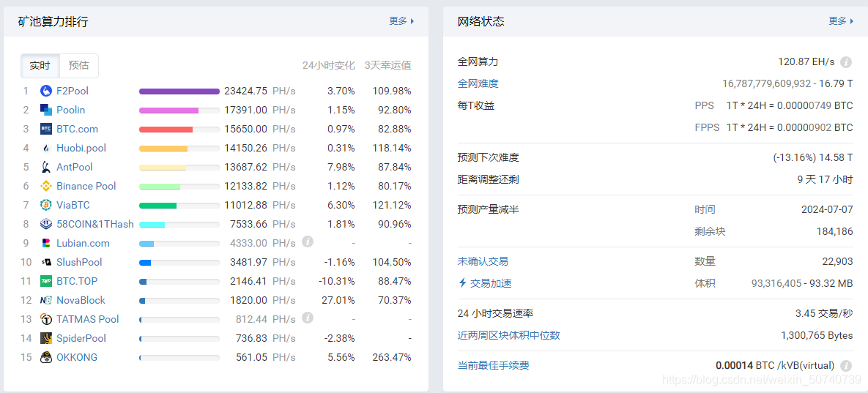Click the OKKONG logo icon

[x=46, y=357]
